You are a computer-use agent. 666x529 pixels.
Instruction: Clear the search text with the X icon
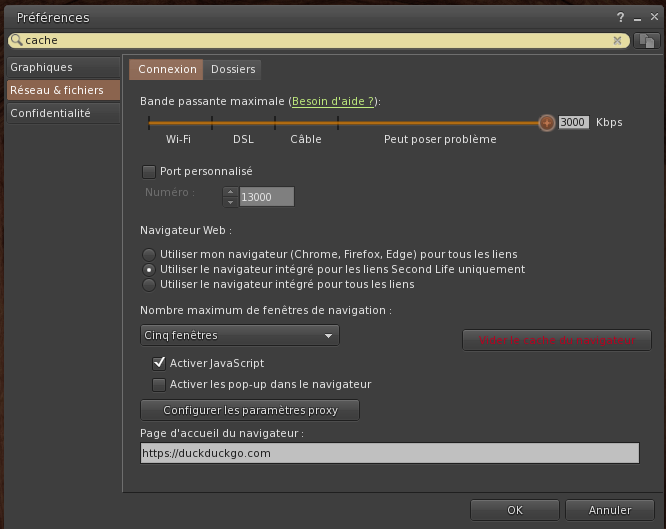point(618,41)
